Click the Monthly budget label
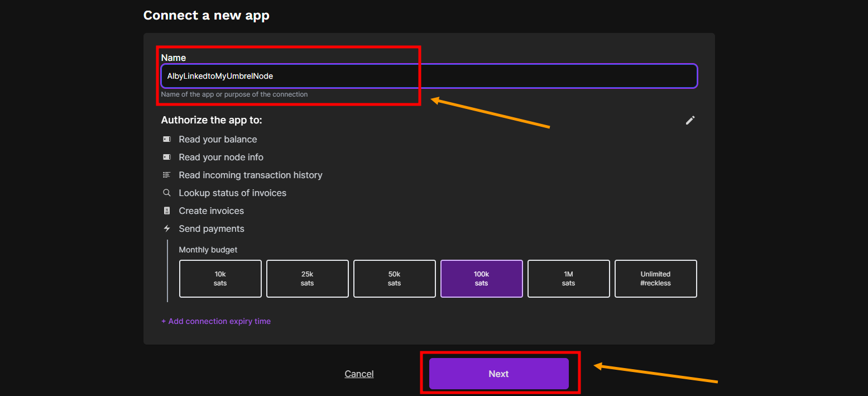Screen dimensions: 868x396 coord(208,250)
